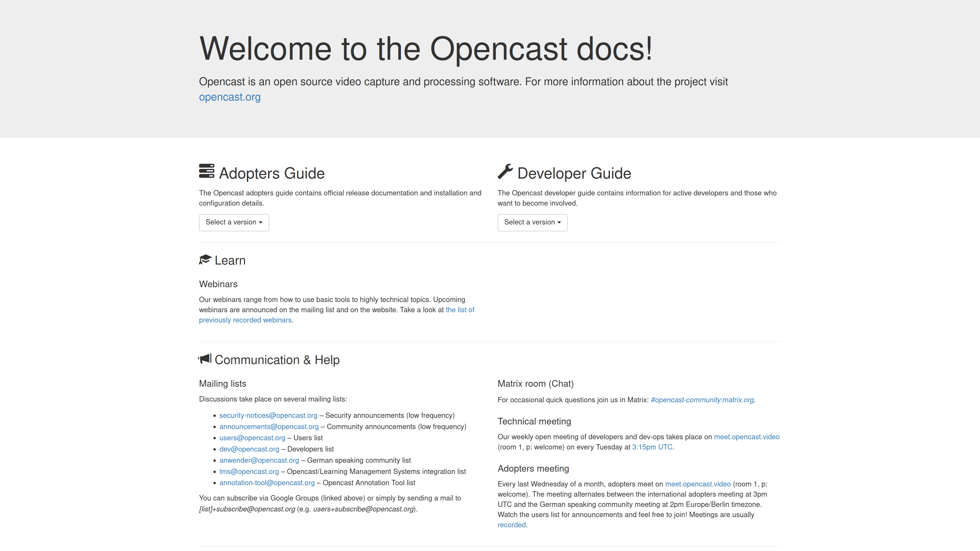Open Developer Guide 'Select a version' dropdown
Image resolution: width=980 pixels, height=551 pixels.
click(x=532, y=222)
